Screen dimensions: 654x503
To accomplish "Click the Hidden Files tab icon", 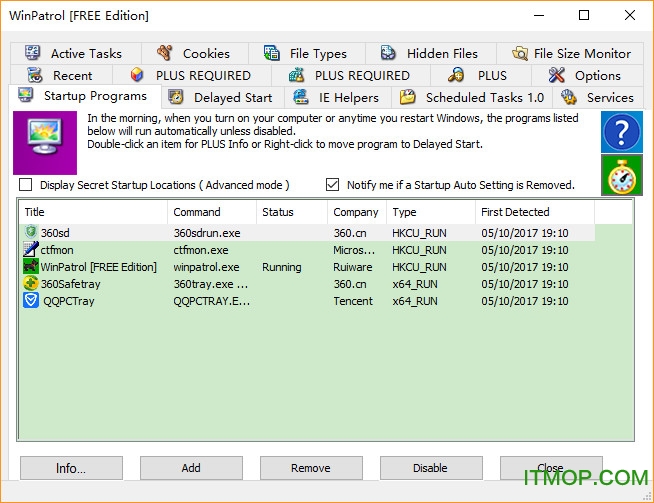I will [x=388, y=53].
